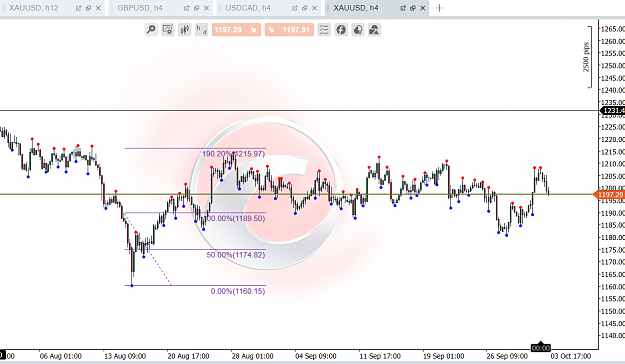Pop out XAUUSD, h4 tab into window
Screen dimensions: 625x364
click(x=413, y=8)
